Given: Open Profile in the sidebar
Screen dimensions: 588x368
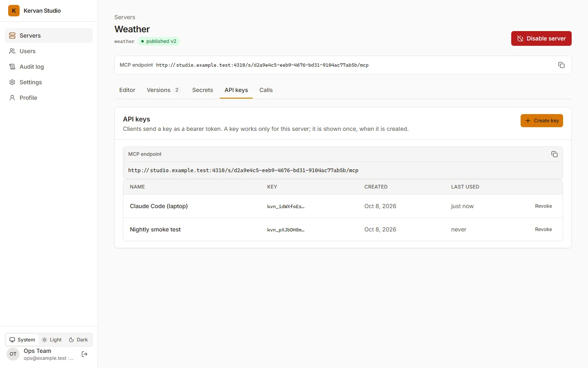Looking at the screenshot, I should (x=49, y=98).
